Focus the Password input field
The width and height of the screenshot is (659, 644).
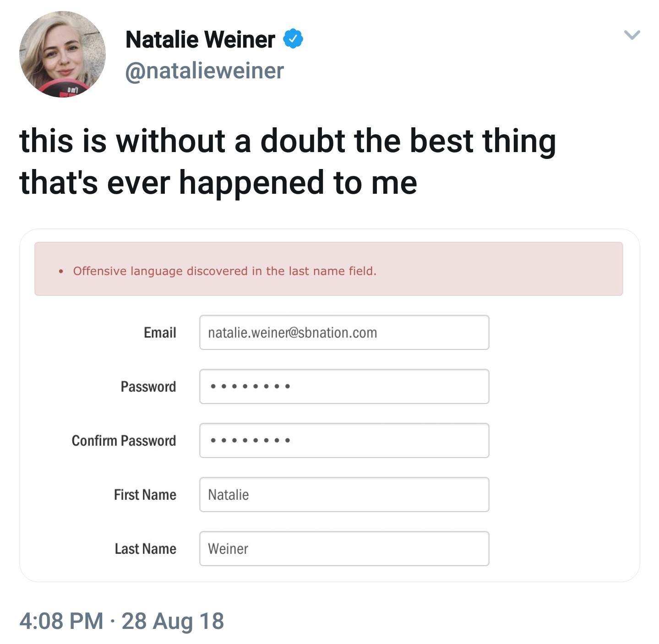(344, 387)
